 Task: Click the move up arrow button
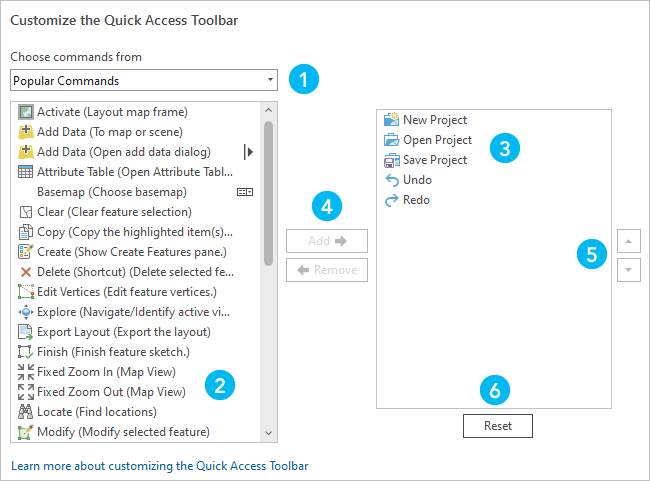[628, 241]
